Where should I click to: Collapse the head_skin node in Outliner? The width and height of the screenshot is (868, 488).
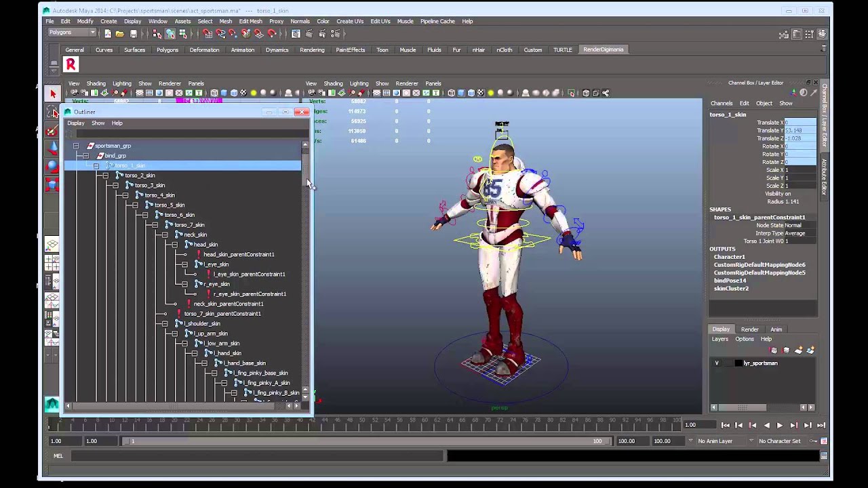tap(175, 245)
